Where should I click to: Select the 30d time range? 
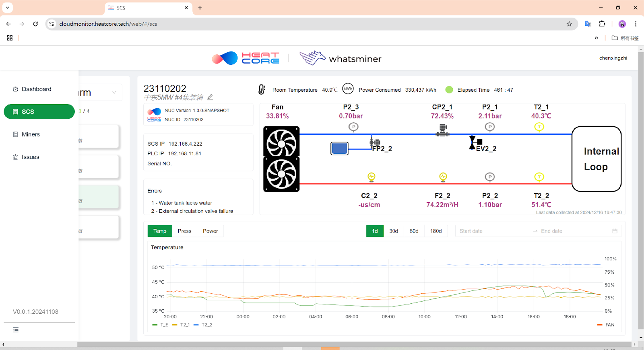pos(394,231)
